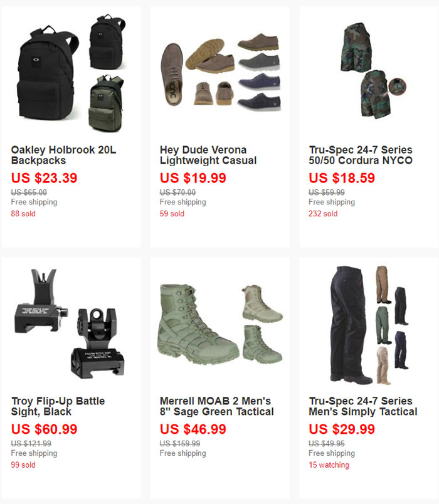The image size is (439, 504).
Task: Open the Hey Dude Verona Lightweight Casual title
Action: pos(208,155)
